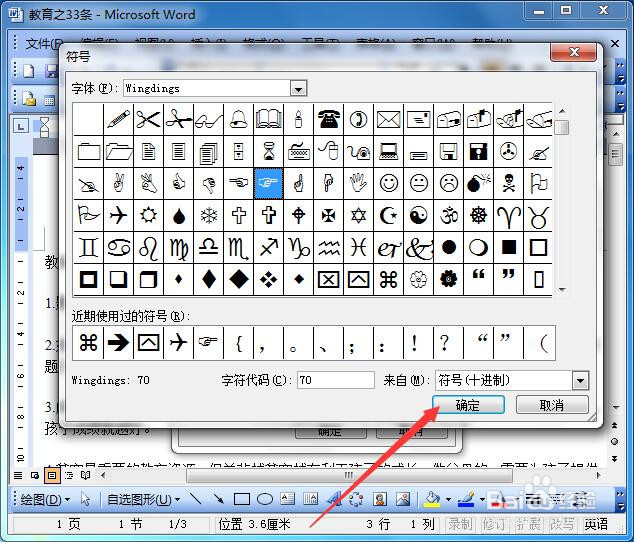Select the bomb symbol
Image resolution: width=634 pixels, height=542 pixels.
478,184
